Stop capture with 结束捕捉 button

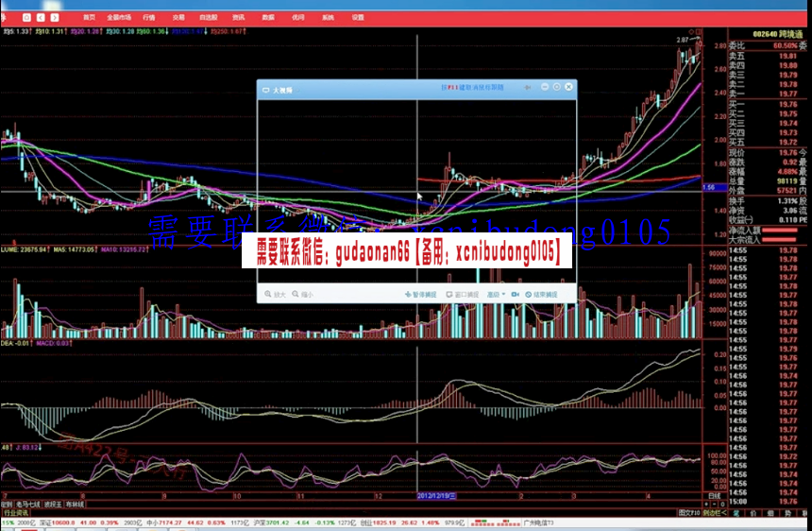(x=541, y=295)
